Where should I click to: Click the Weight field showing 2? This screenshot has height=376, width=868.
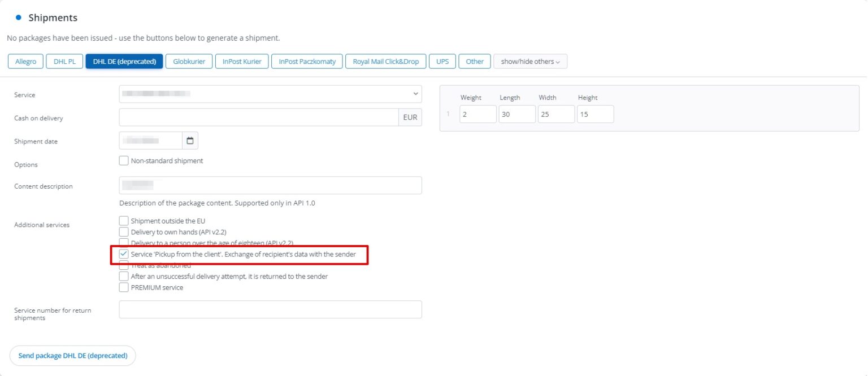click(478, 114)
